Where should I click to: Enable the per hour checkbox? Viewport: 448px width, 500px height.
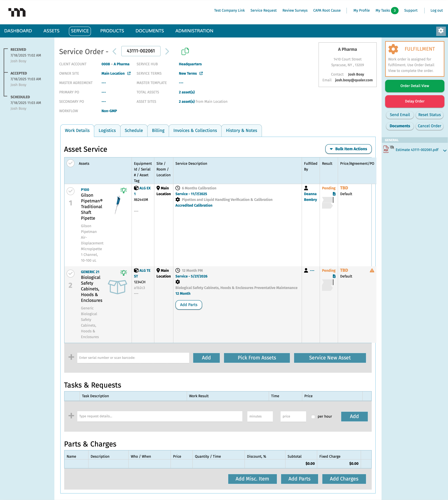pos(313,417)
